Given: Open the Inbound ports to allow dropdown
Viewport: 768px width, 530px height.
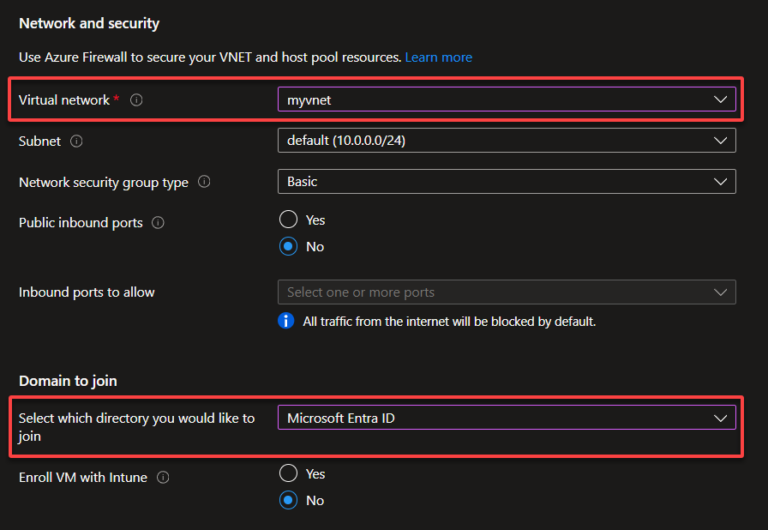Looking at the screenshot, I should (x=506, y=292).
